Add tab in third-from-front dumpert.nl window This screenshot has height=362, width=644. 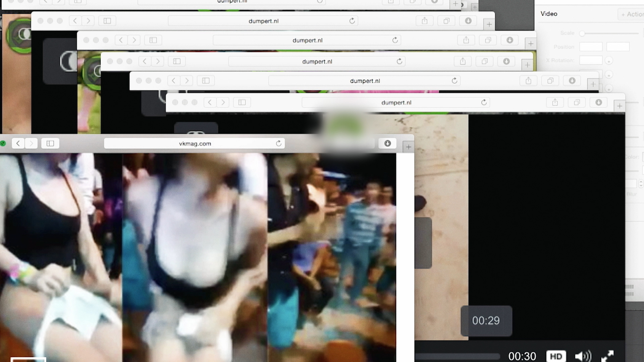[x=527, y=65]
